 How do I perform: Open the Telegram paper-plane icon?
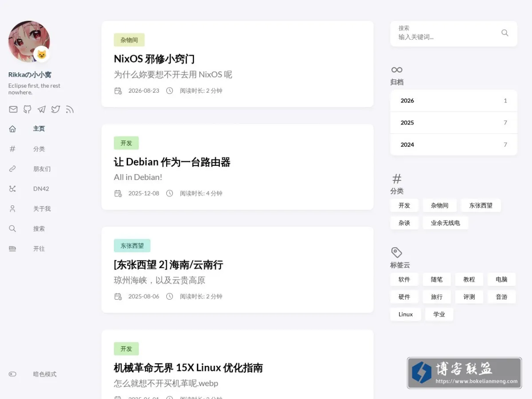(x=41, y=109)
